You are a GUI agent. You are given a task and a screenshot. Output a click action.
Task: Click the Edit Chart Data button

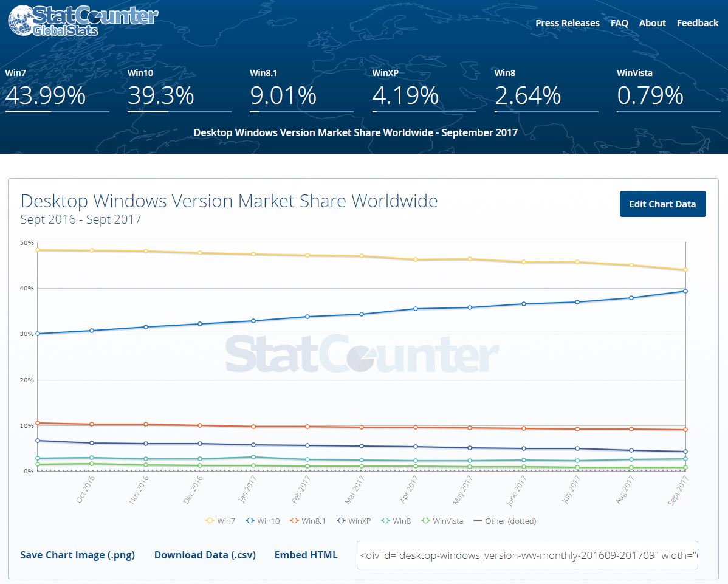662,204
